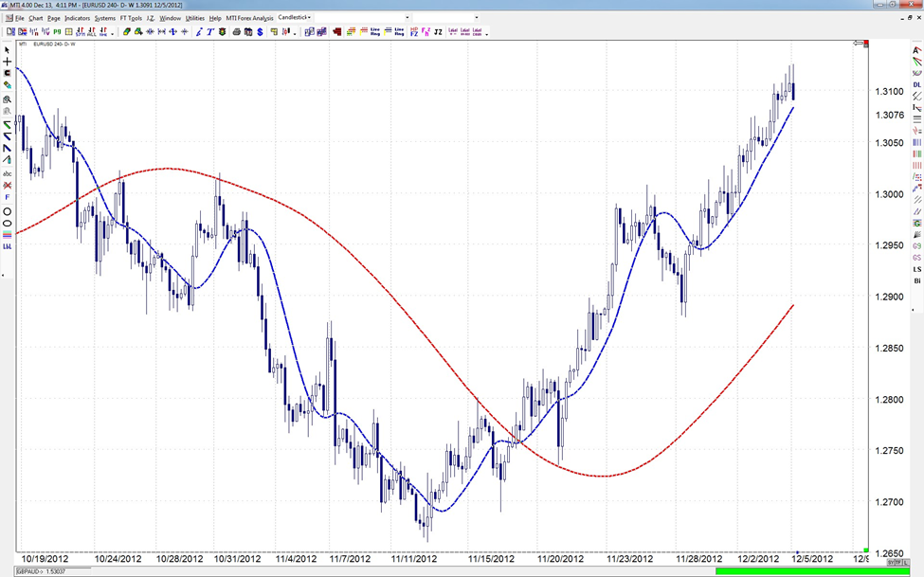
Task: Open the Utilities menu
Action: (195, 18)
